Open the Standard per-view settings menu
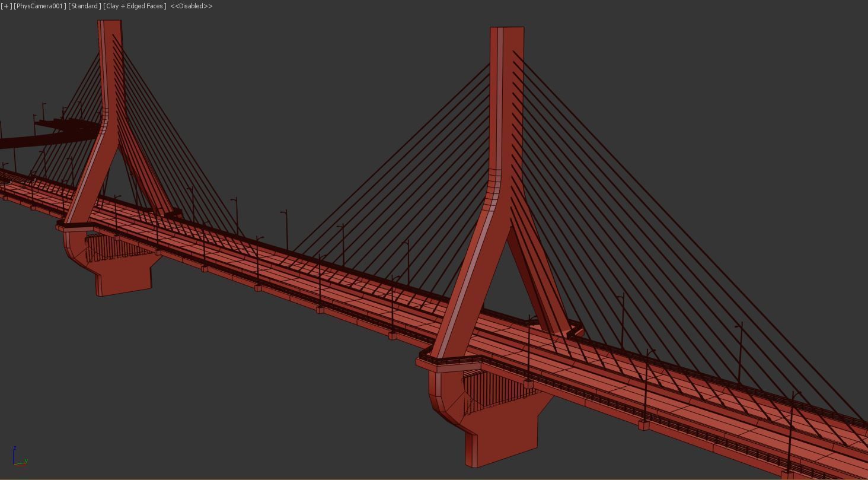The image size is (868, 480). 84,6
